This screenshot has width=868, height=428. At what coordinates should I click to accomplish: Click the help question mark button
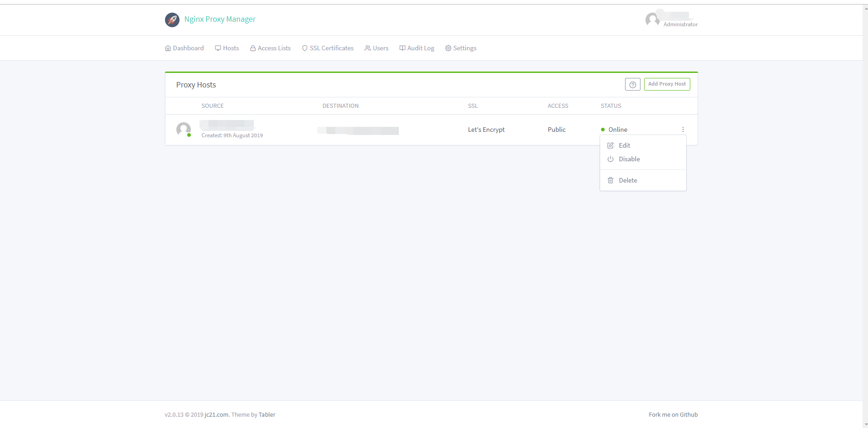tap(633, 84)
